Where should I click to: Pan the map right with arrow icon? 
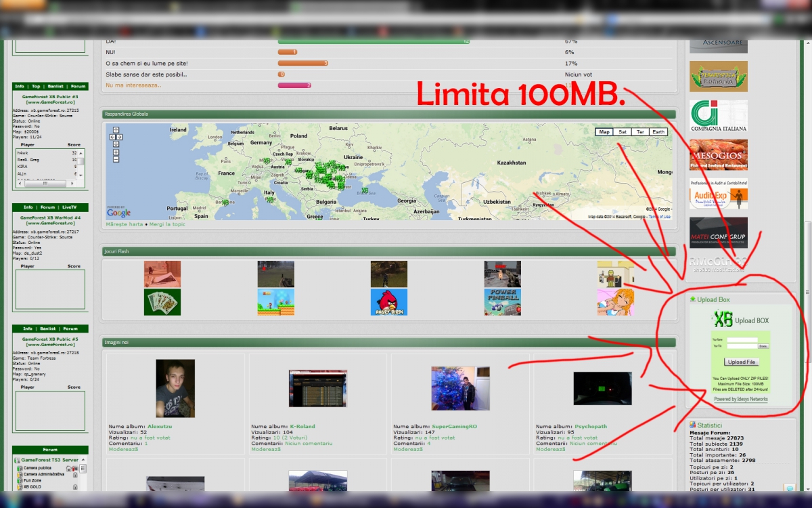tap(120, 137)
